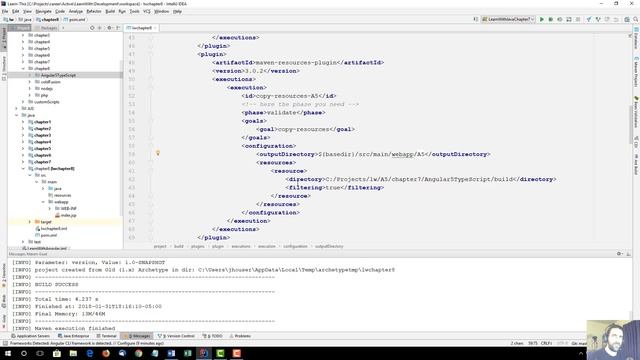Viewport: 640px width, 360px height.
Task: Click the scroll-from-source target icon in Project panel
Action: point(92,28)
